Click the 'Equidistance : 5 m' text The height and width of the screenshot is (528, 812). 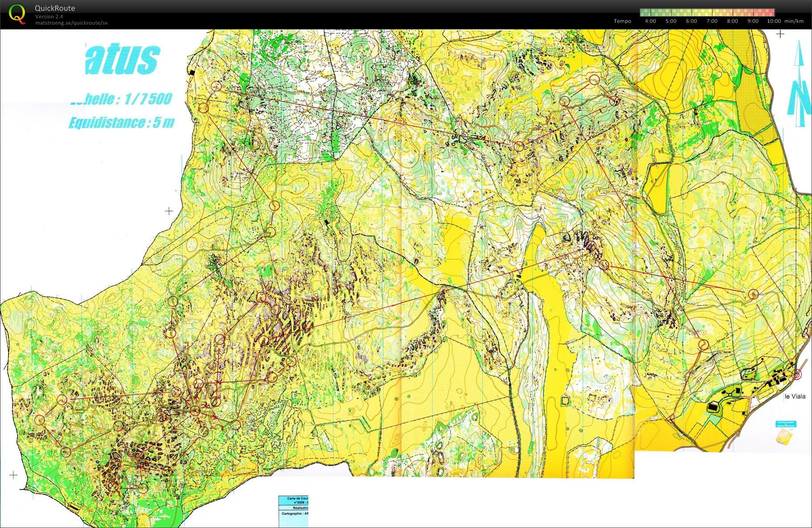coord(121,122)
